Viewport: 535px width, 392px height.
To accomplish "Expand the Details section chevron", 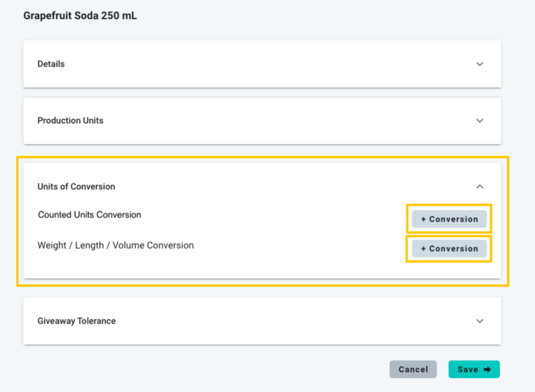I will [480, 64].
